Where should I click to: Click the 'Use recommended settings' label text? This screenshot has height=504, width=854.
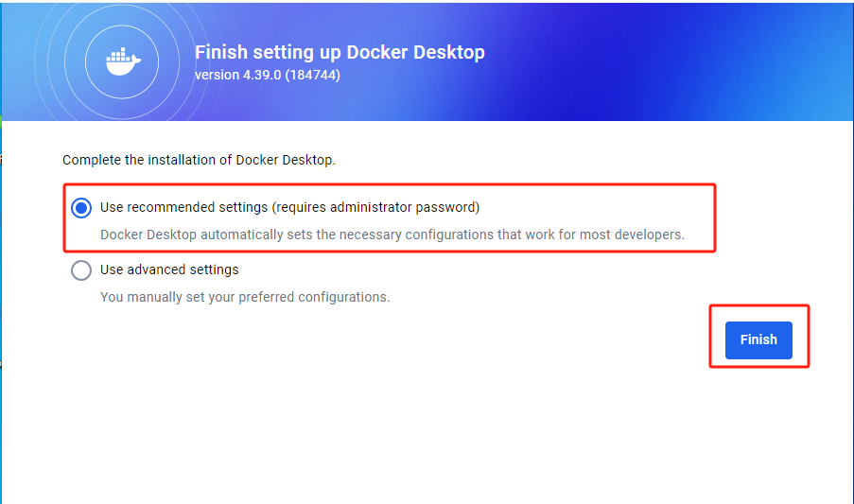pos(184,207)
